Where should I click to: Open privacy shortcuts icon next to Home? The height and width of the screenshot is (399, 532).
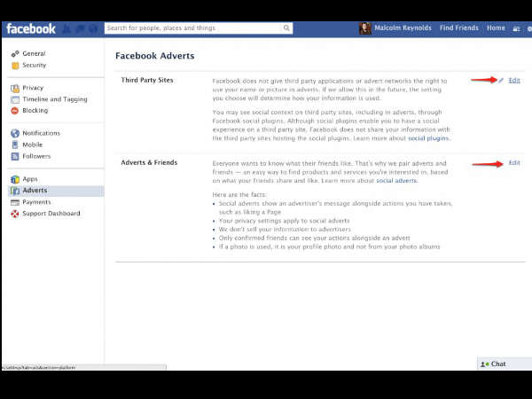click(516, 29)
